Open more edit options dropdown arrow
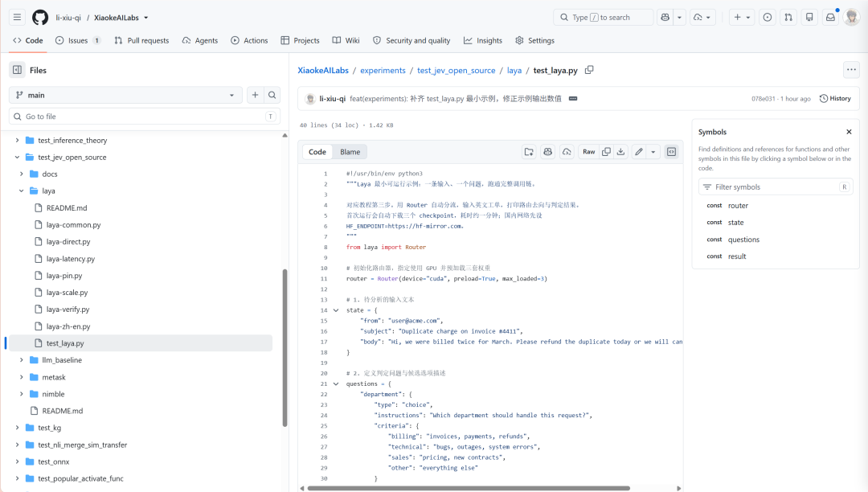 click(653, 152)
